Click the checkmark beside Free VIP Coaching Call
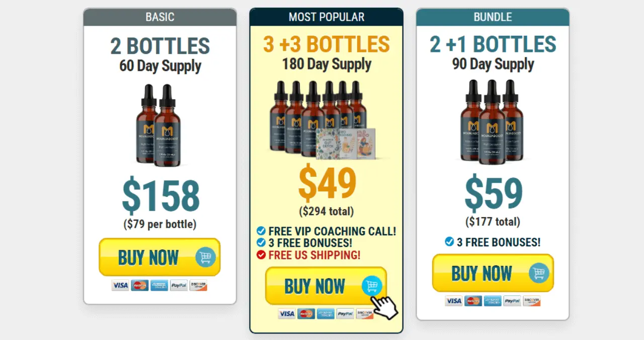644x340 pixels. coord(261,231)
